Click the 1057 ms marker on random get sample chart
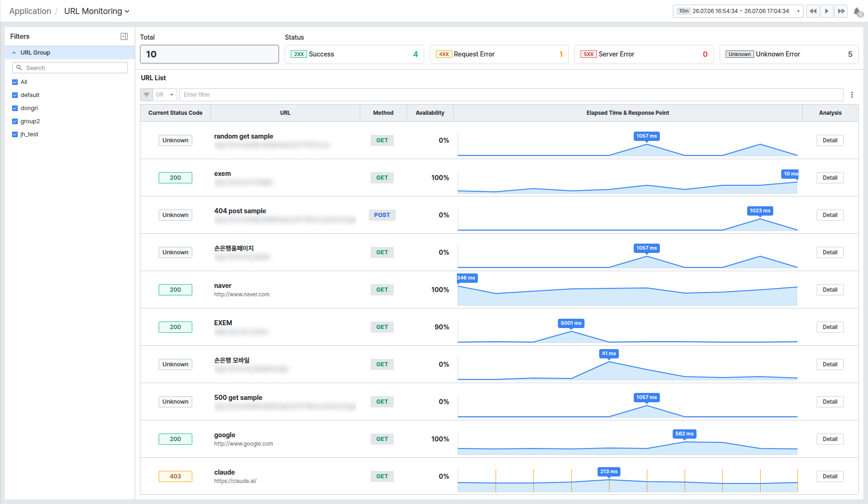 pos(647,136)
